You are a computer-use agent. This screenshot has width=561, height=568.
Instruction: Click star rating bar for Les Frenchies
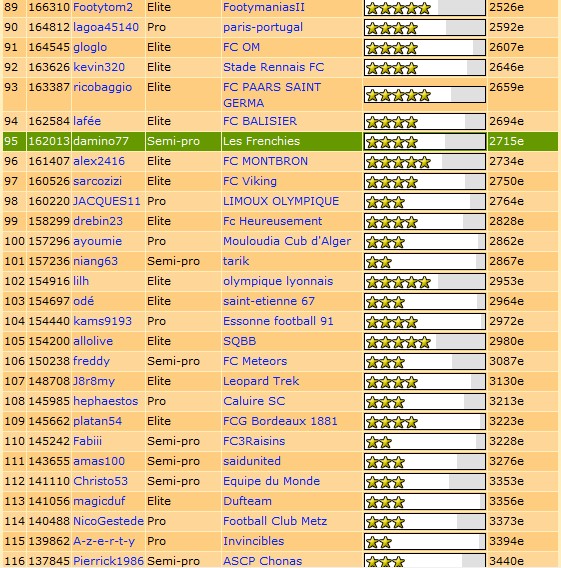424,142
